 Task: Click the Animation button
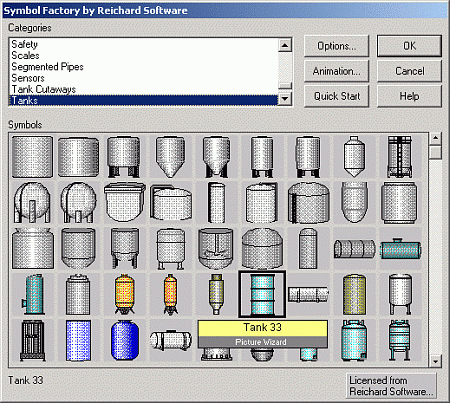(336, 71)
